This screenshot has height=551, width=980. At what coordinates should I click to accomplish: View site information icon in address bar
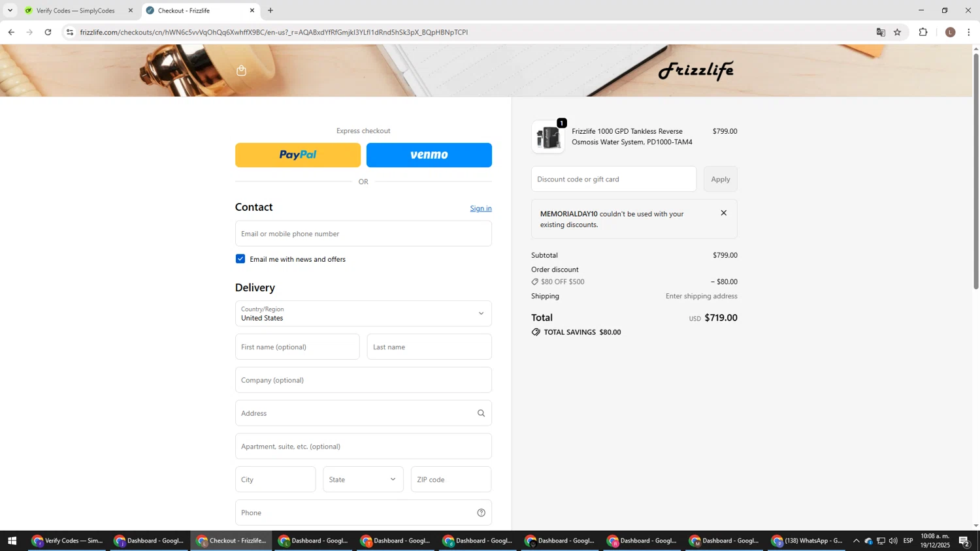[70, 32]
